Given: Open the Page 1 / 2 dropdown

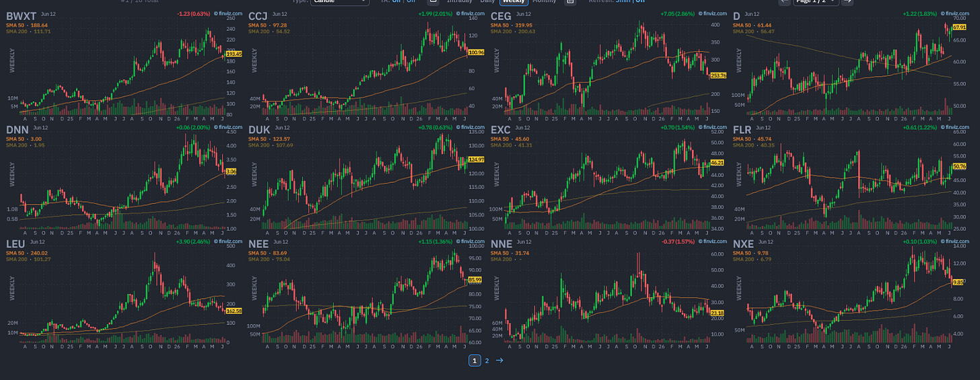Looking at the screenshot, I should click(x=816, y=2).
